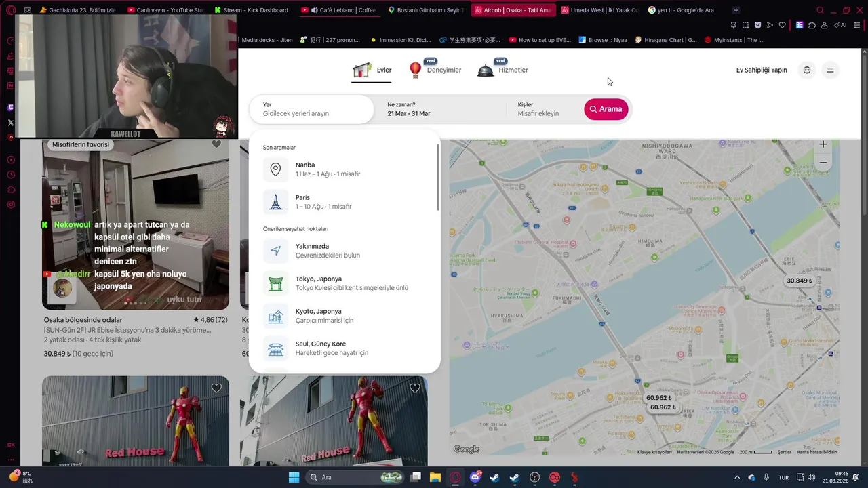Click the Misafirlerin favorisi badge
The image size is (868, 488).
(x=81, y=144)
